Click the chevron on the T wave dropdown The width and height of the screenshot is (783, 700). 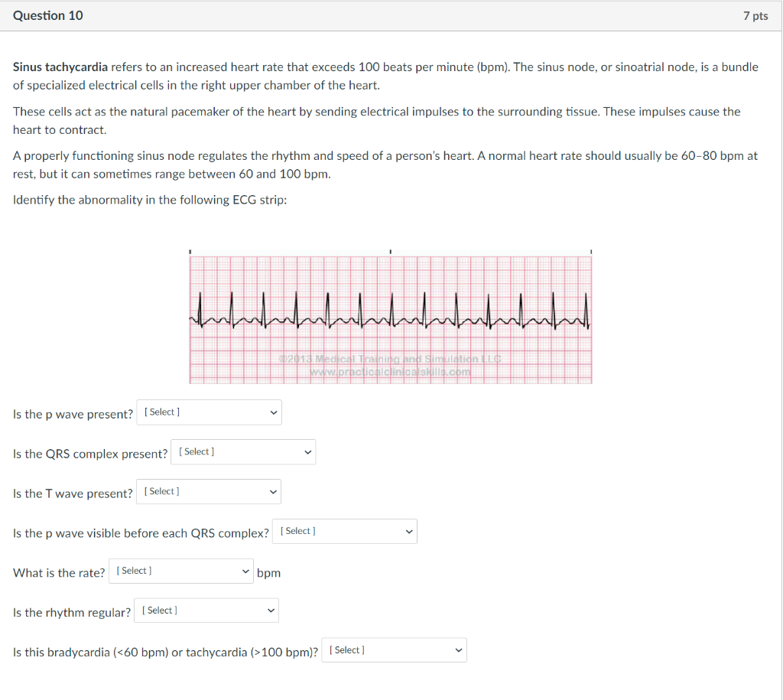point(274,491)
